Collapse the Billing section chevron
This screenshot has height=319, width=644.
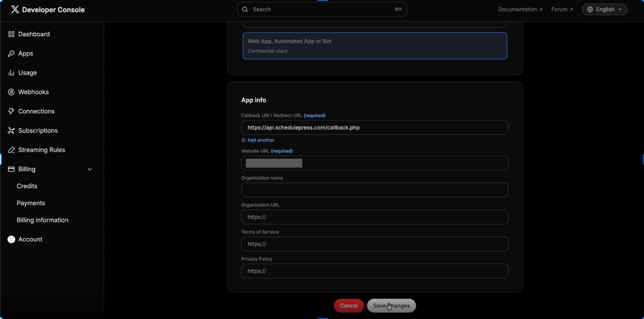click(x=90, y=169)
